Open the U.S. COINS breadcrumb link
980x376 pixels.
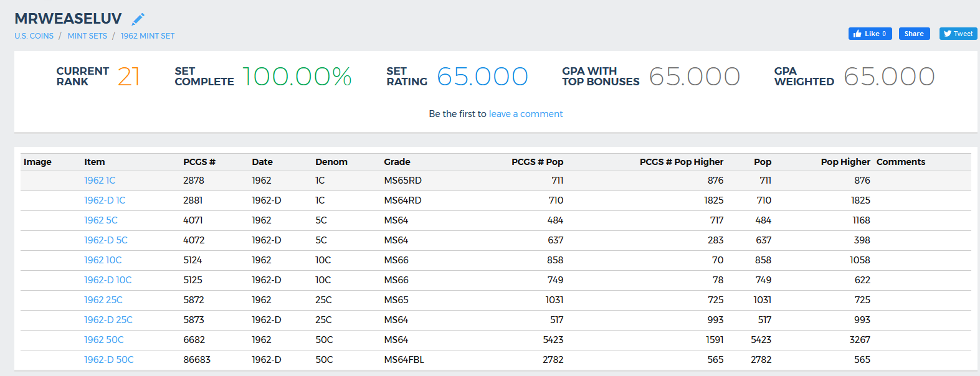click(x=34, y=36)
